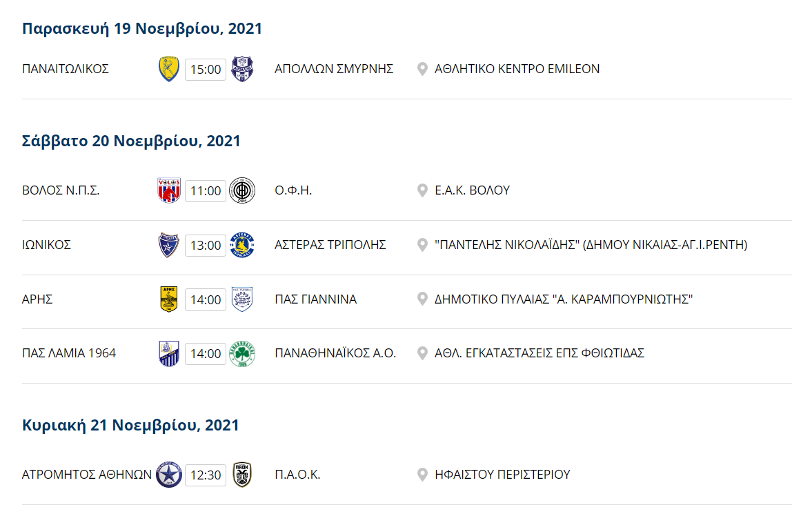
Task: Click the PAS Lamia striped crest
Action: click(169, 353)
